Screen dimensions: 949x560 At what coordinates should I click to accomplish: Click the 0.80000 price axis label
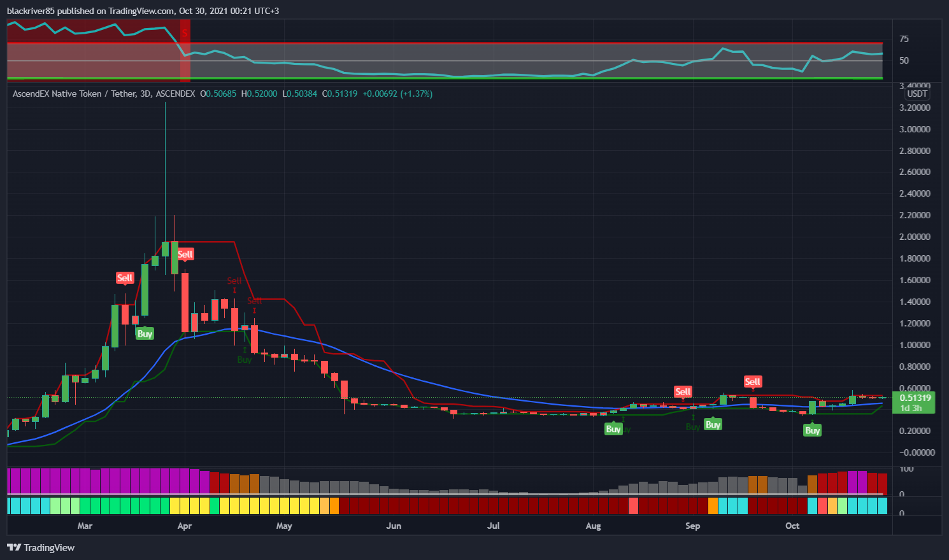[x=915, y=367]
